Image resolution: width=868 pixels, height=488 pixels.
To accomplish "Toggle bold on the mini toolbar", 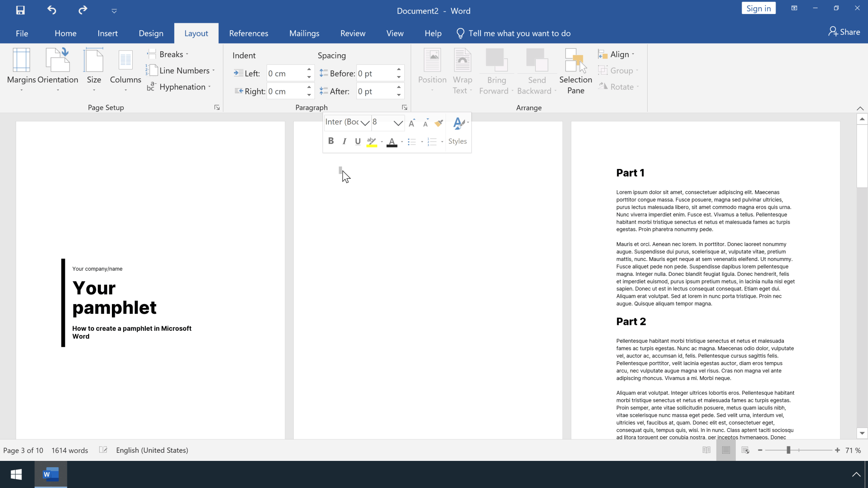I will (331, 141).
